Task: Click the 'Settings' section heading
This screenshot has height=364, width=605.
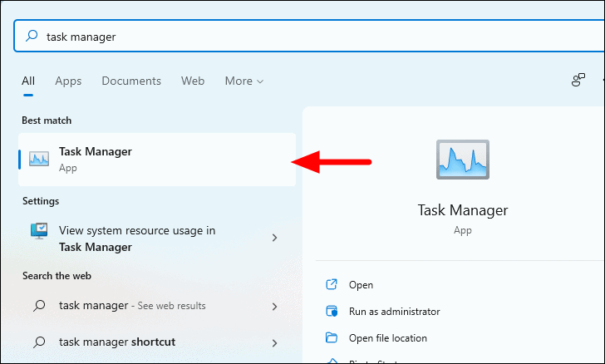Action: 41,201
